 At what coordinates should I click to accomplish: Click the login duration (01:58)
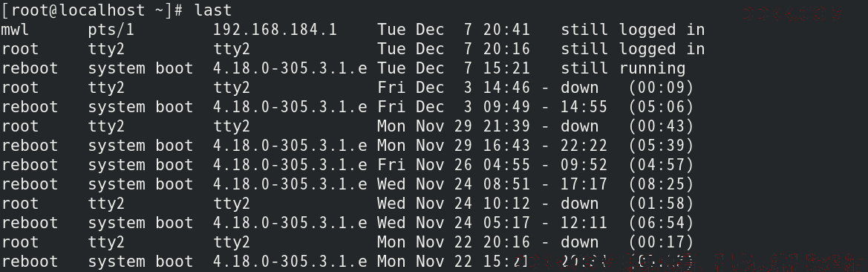click(661, 204)
